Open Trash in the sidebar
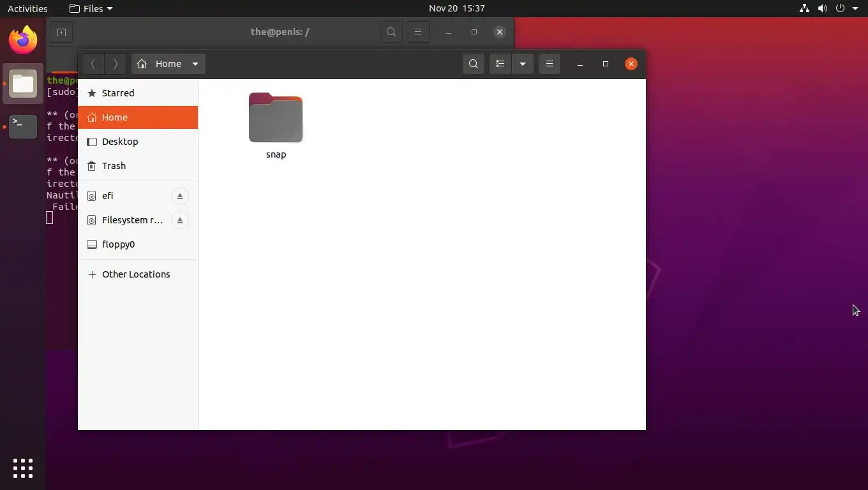Image resolution: width=868 pixels, height=490 pixels. pos(138,166)
